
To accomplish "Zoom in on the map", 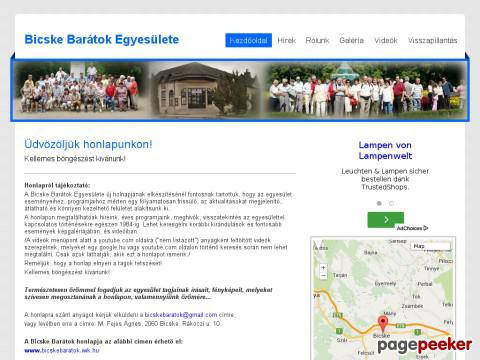I will click(x=323, y=268).
